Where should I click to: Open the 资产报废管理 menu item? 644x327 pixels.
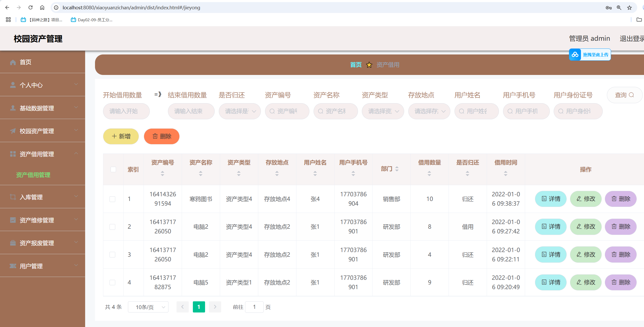(x=43, y=243)
